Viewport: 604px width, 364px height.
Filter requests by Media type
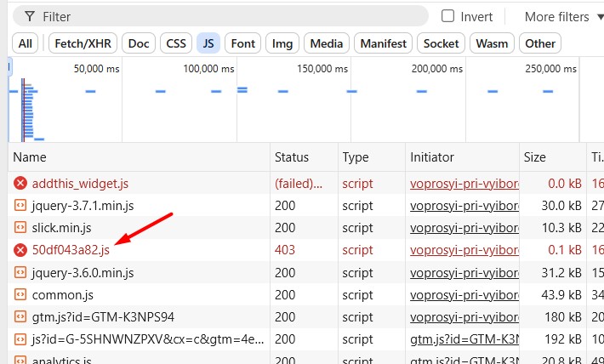pyautogui.click(x=327, y=43)
